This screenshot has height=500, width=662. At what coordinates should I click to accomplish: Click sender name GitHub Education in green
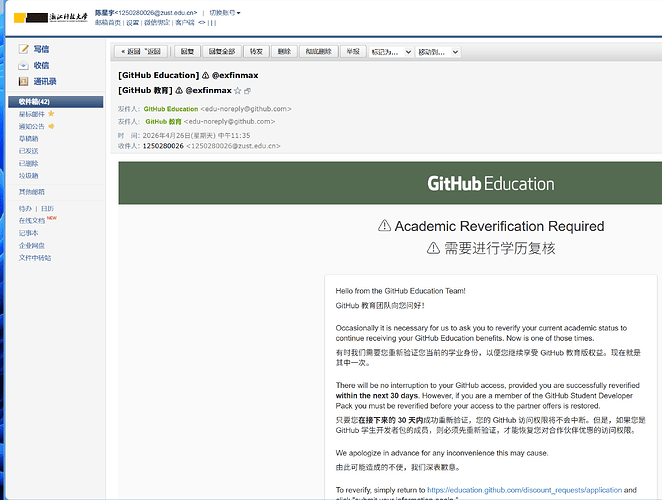click(171, 109)
